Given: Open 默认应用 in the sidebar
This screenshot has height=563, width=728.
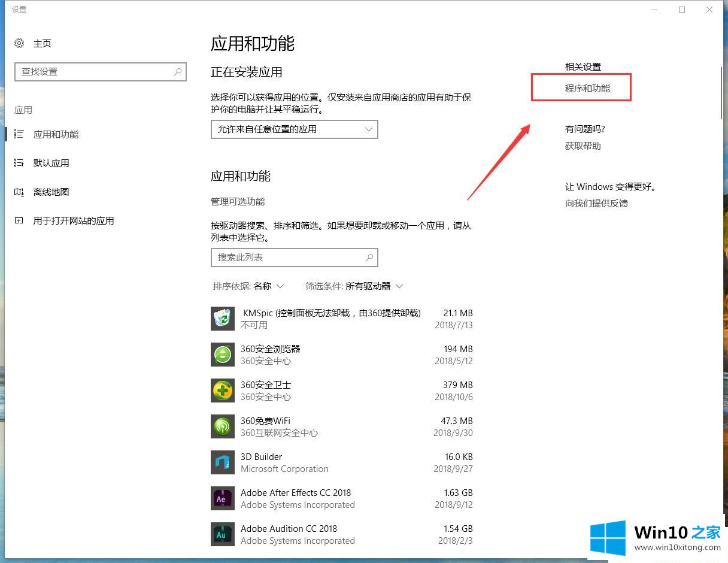Looking at the screenshot, I should click(51, 163).
